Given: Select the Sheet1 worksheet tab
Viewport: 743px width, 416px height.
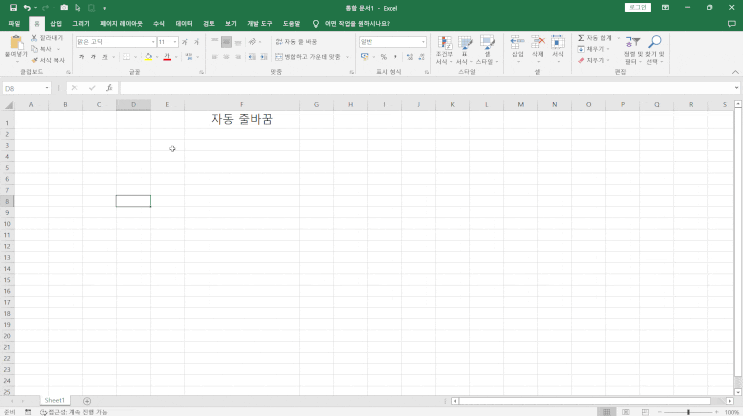Looking at the screenshot, I should [54, 400].
